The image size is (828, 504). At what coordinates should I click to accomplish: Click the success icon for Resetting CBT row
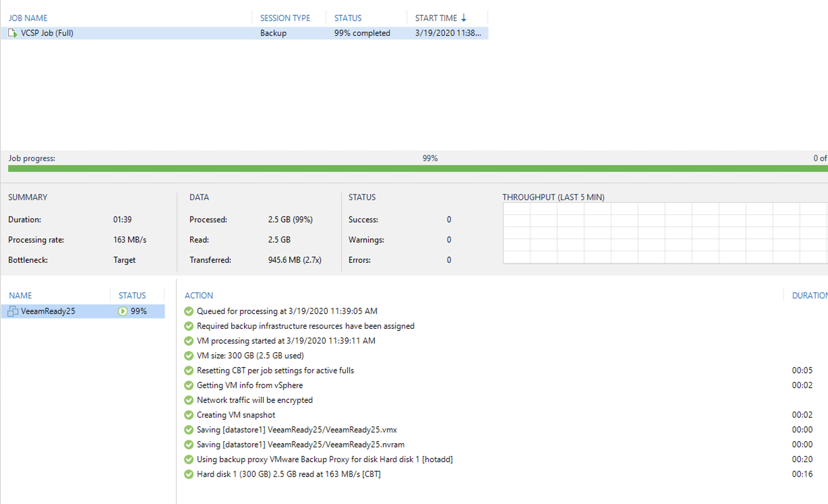[189, 370]
